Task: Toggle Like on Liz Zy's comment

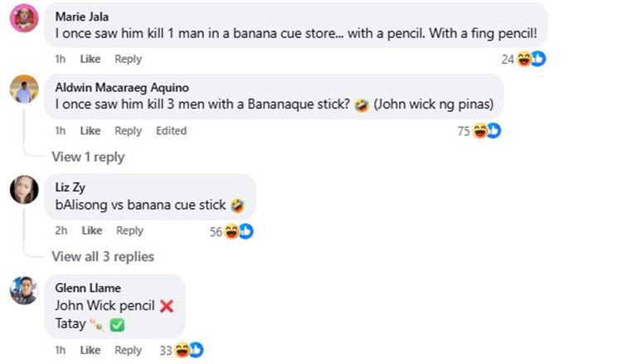Action: pyautogui.click(x=92, y=231)
